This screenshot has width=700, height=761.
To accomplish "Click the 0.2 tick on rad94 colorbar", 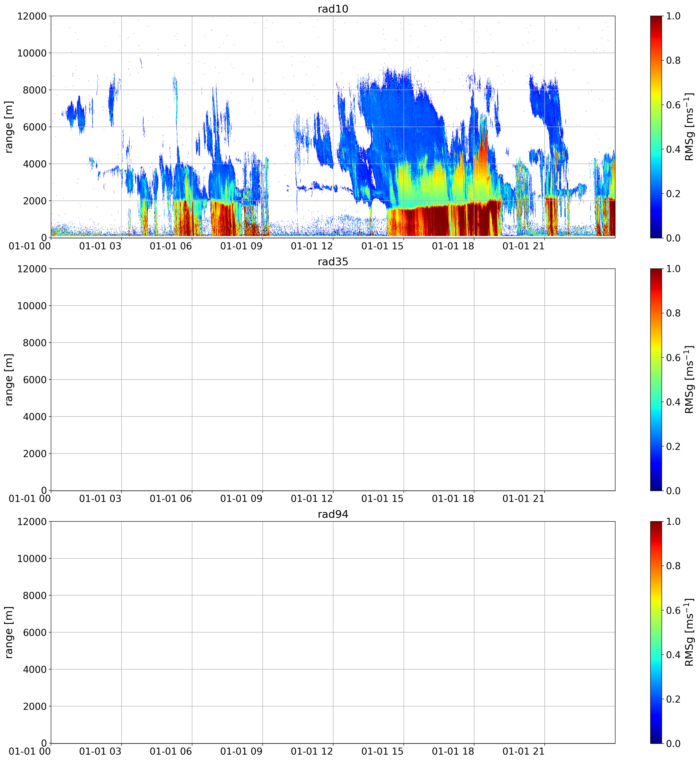I will [x=673, y=699].
